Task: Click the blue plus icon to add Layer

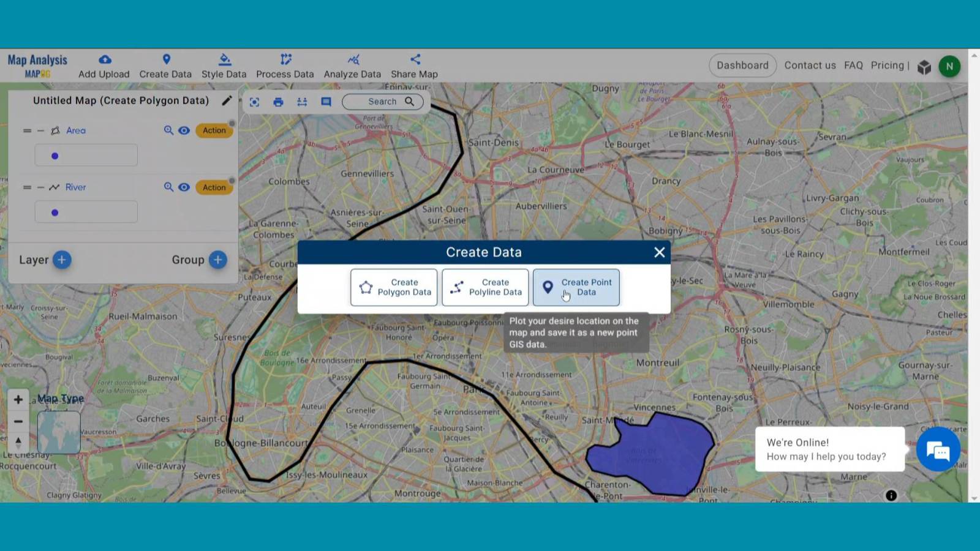Action: (61, 260)
